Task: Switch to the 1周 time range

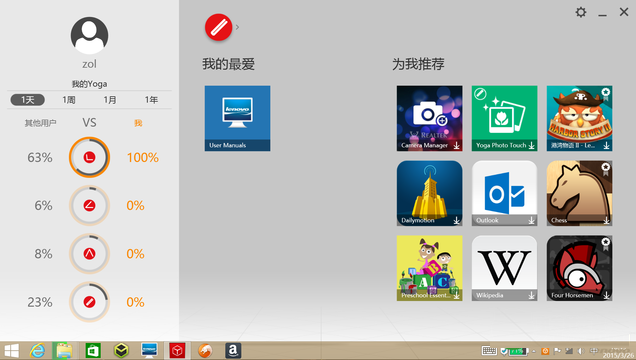Action: pos(69,100)
